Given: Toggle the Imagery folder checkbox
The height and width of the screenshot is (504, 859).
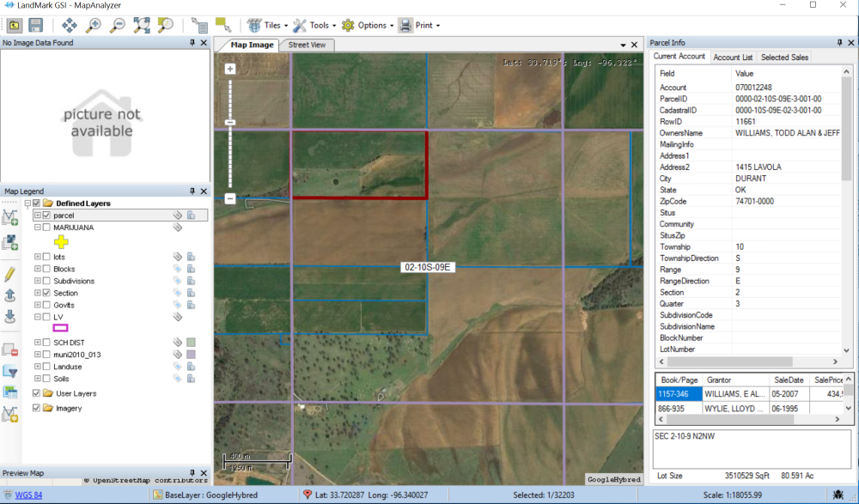Looking at the screenshot, I should pyautogui.click(x=36, y=408).
